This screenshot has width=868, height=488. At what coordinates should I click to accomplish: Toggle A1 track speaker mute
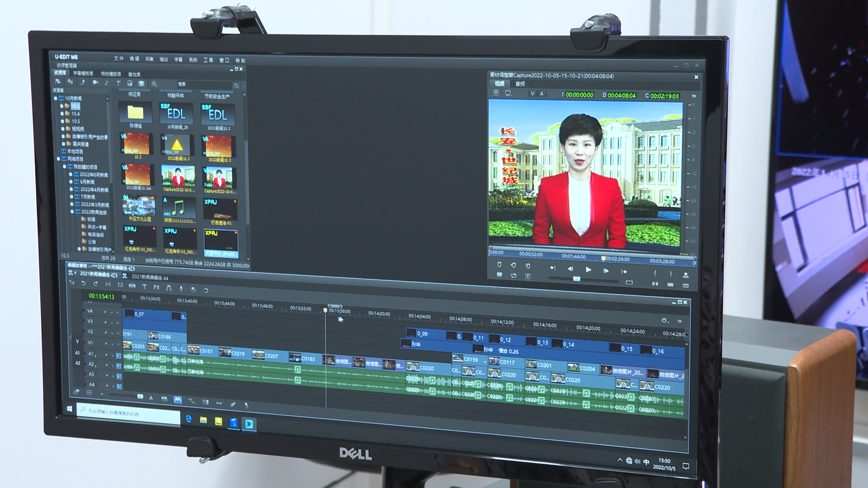tap(119, 355)
